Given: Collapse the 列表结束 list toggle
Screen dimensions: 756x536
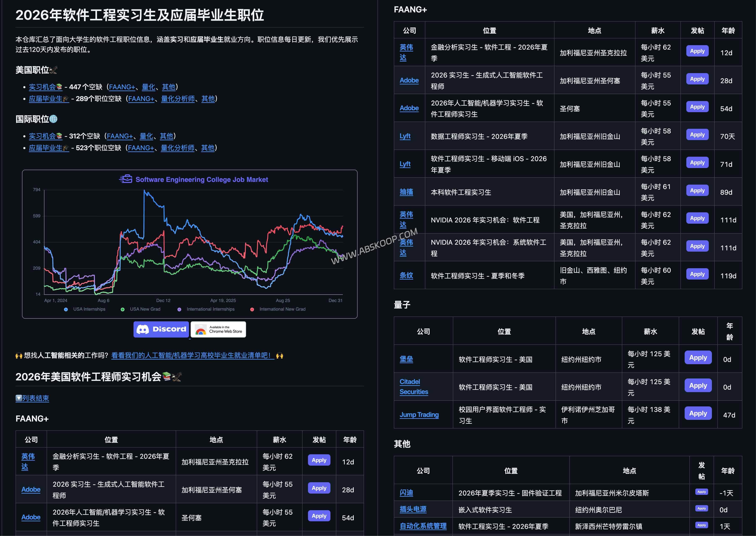Looking at the screenshot, I should [32, 398].
